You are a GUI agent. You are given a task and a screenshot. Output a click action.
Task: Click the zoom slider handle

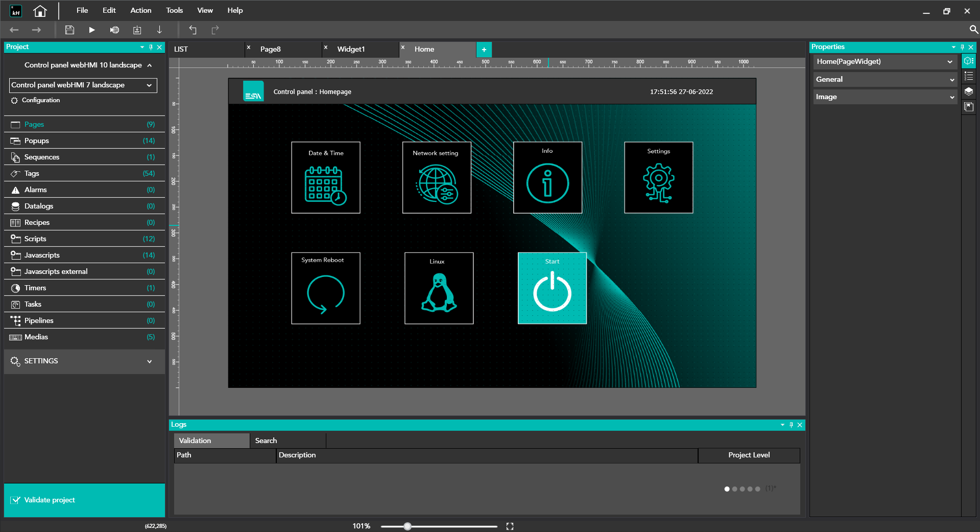pyautogui.click(x=408, y=526)
